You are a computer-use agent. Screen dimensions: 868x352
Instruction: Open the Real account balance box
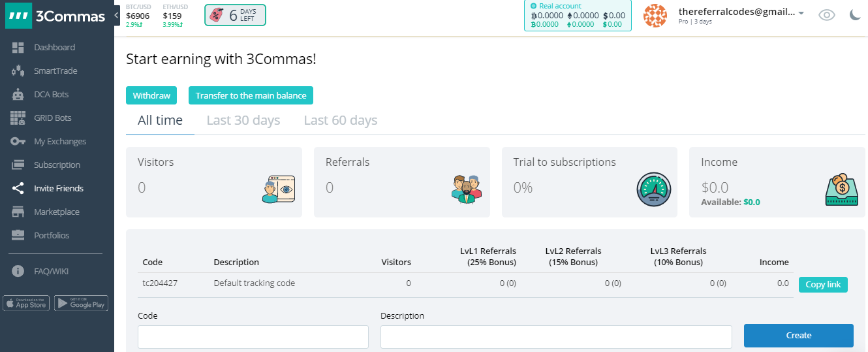(x=578, y=16)
